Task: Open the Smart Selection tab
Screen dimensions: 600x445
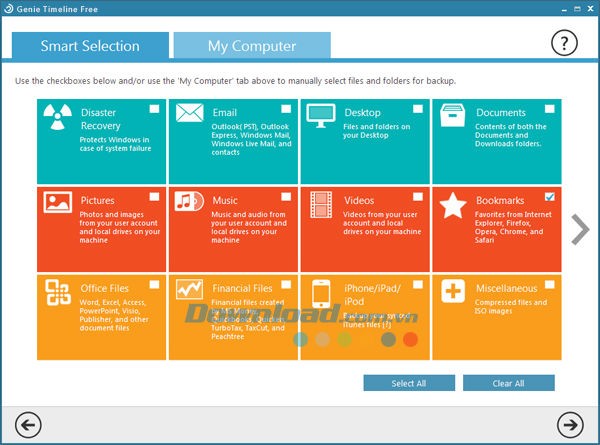Action: pyautogui.click(x=90, y=45)
